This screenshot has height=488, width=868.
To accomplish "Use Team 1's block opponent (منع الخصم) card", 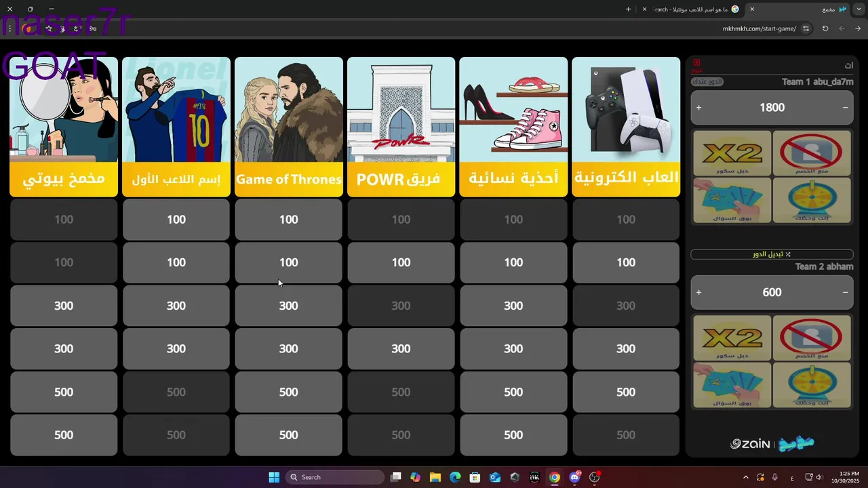I will 812,153.
